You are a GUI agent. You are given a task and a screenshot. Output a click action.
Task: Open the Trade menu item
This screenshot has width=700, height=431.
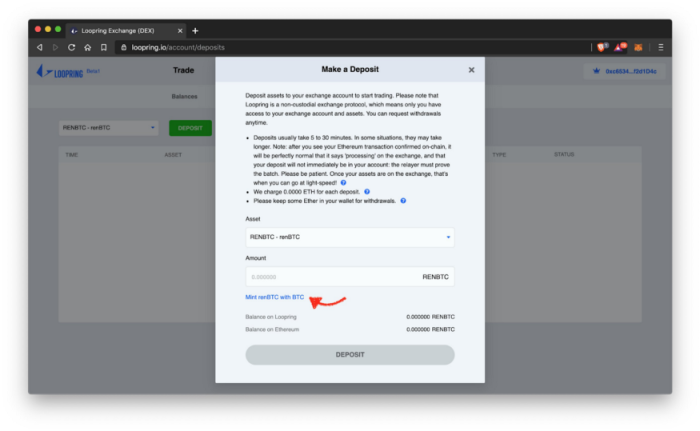(x=183, y=70)
